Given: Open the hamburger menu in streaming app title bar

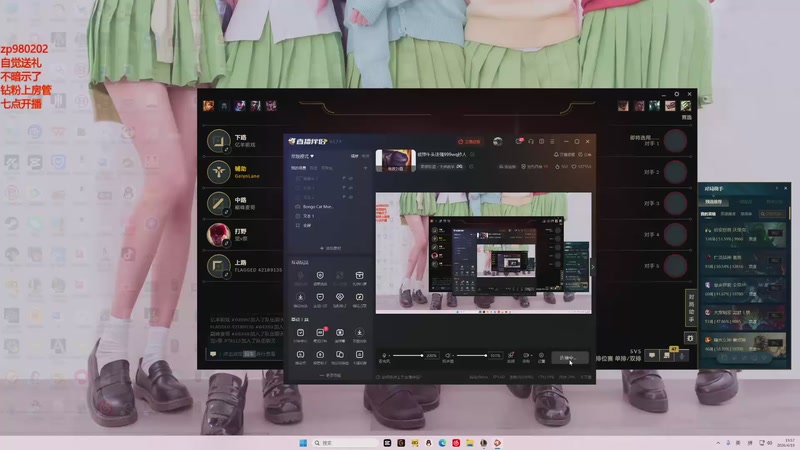Looking at the screenshot, I should [x=552, y=141].
